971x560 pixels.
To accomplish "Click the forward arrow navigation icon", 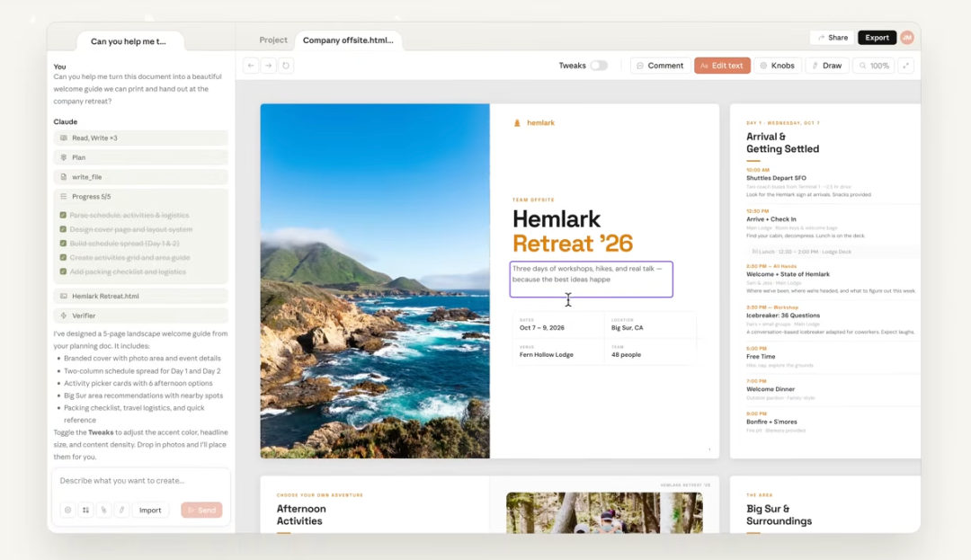I will [x=268, y=66].
